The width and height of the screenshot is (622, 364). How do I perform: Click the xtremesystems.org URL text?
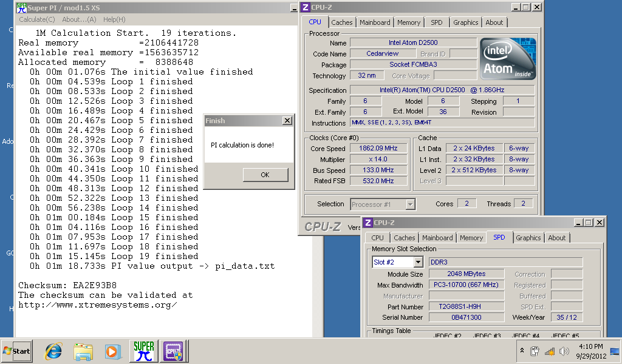pos(98,305)
